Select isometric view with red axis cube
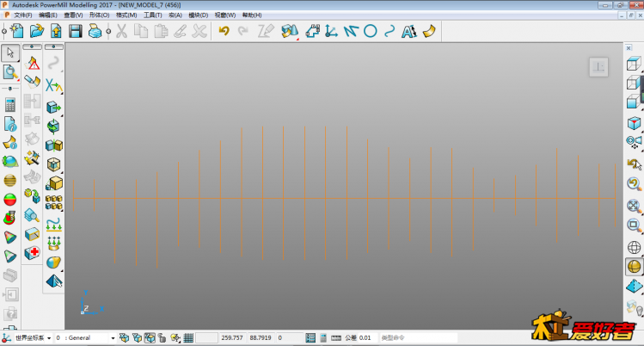 pyautogui.click(x=634, y=123)
